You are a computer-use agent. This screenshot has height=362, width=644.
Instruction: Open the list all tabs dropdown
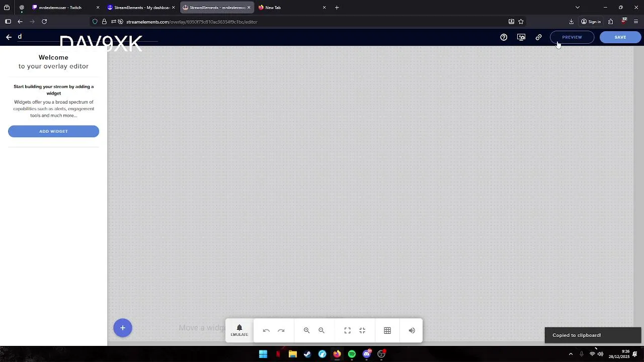point(578,8)
